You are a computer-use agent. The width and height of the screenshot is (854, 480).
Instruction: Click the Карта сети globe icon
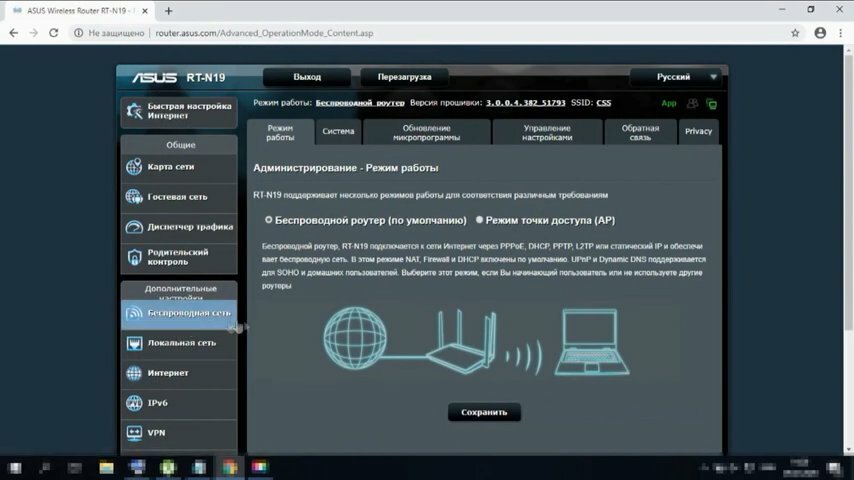click(134, 167)
